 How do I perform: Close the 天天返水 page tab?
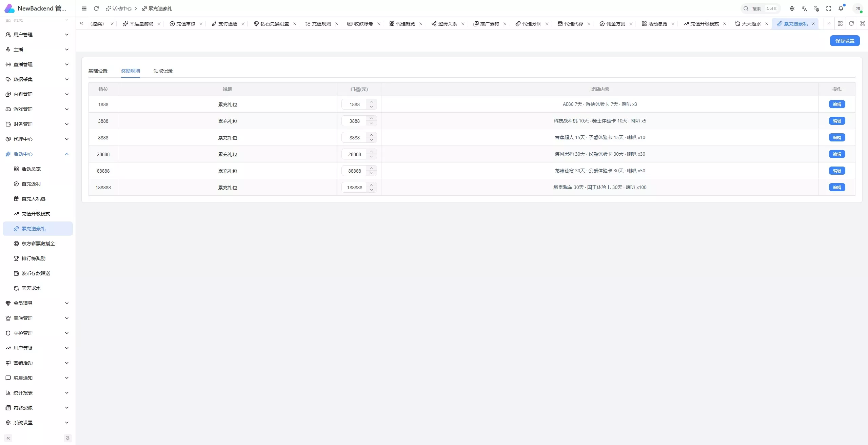pyautogui.click(x=766, y=24)
